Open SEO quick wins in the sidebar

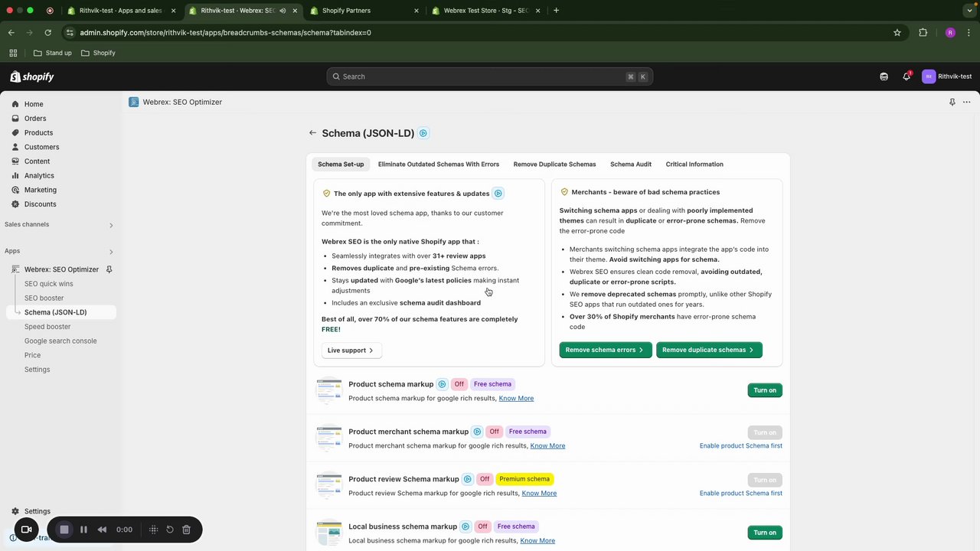click(49, 284)
